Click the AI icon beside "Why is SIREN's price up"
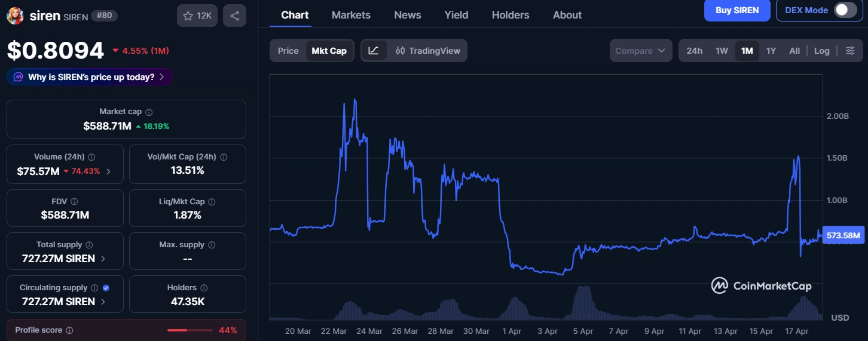The width and height of the screenshot is (868, 341). pyautogui.click(x=19, y=77)
